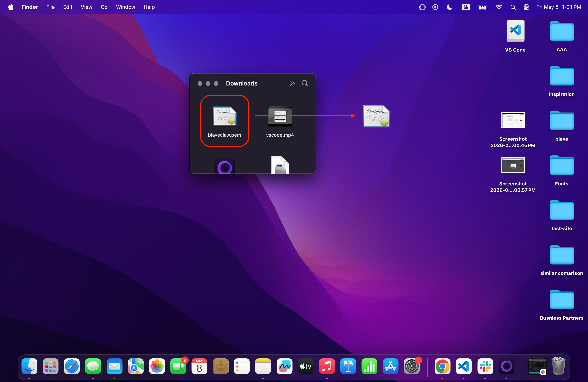Select the Screenshot ending 00.57 PM

coord(513,165)
